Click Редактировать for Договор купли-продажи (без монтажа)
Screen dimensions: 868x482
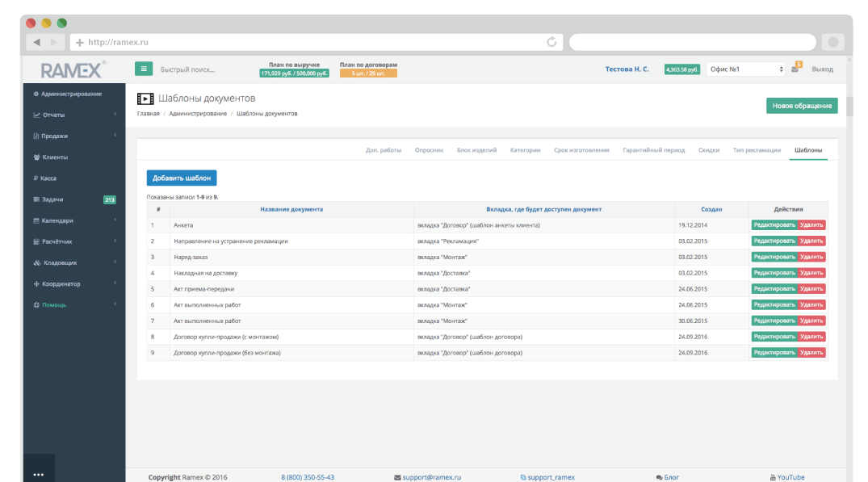pos(774,353)
